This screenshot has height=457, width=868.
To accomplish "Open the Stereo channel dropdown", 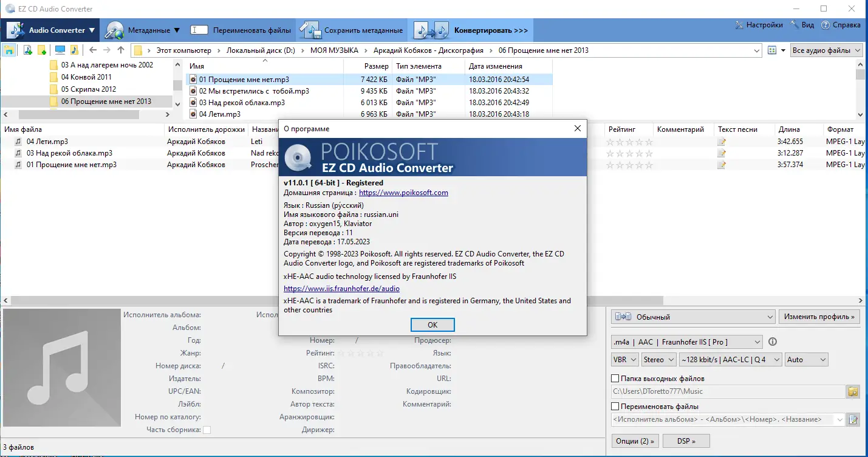I will tap(658, 359).
